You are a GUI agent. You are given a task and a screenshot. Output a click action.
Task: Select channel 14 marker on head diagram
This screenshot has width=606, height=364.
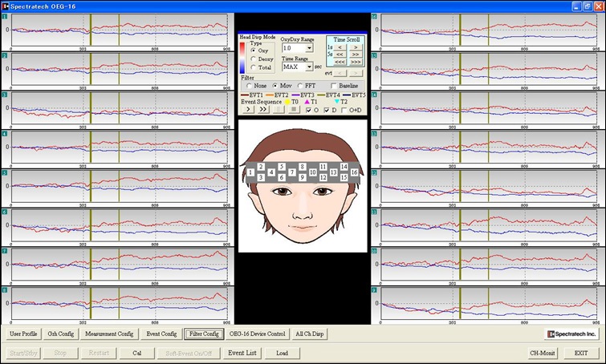click(344, 167)
